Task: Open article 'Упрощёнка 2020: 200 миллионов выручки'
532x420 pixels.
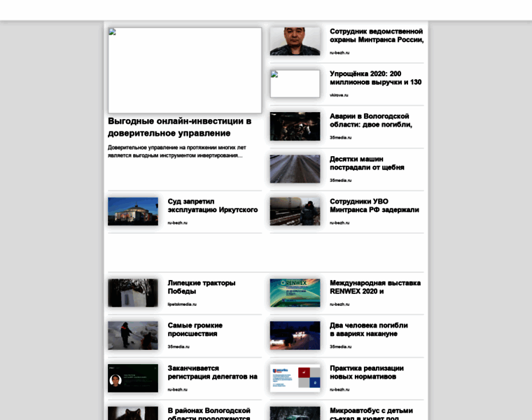Action: [376, 78]
